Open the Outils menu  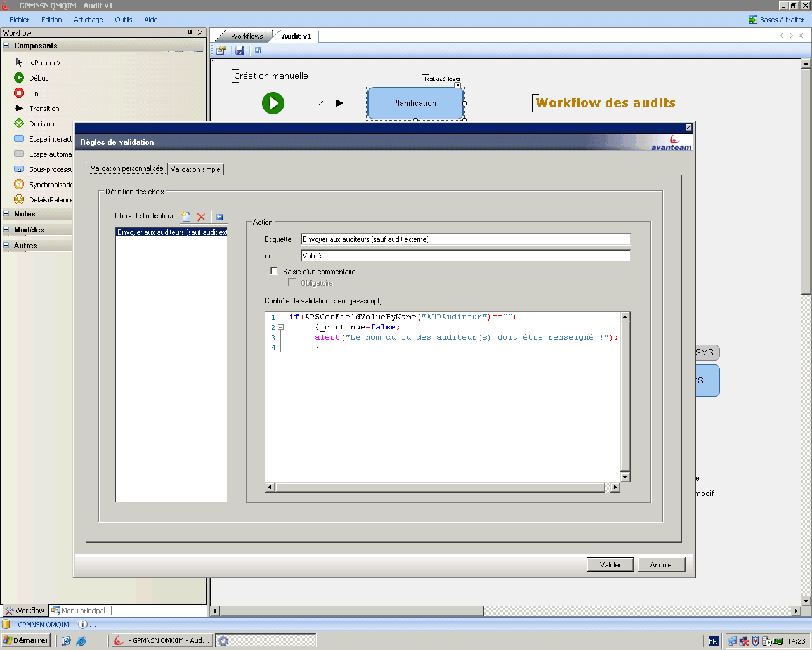(x=123, y=20)
